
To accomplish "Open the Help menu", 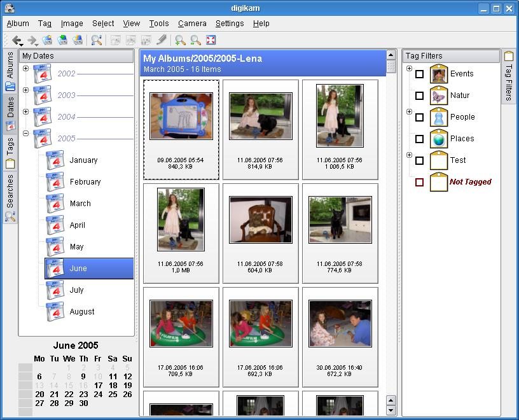I will coord(261,24).
